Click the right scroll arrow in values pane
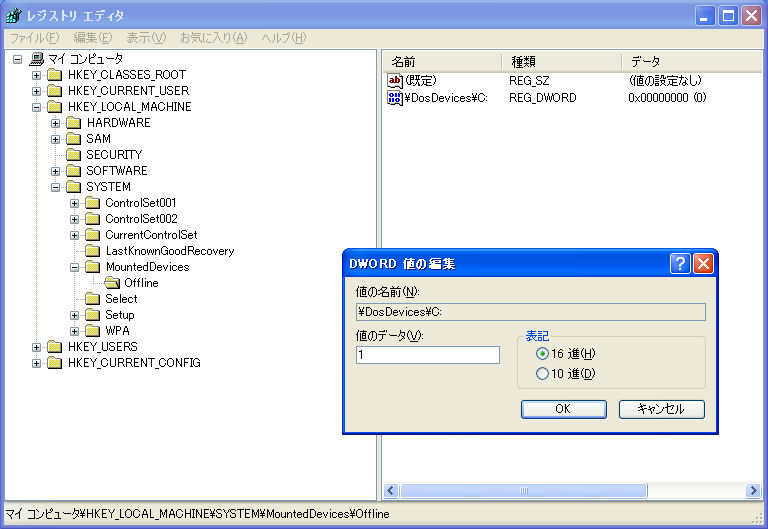This screenshot has width=768, height=529. coord(753,490)
